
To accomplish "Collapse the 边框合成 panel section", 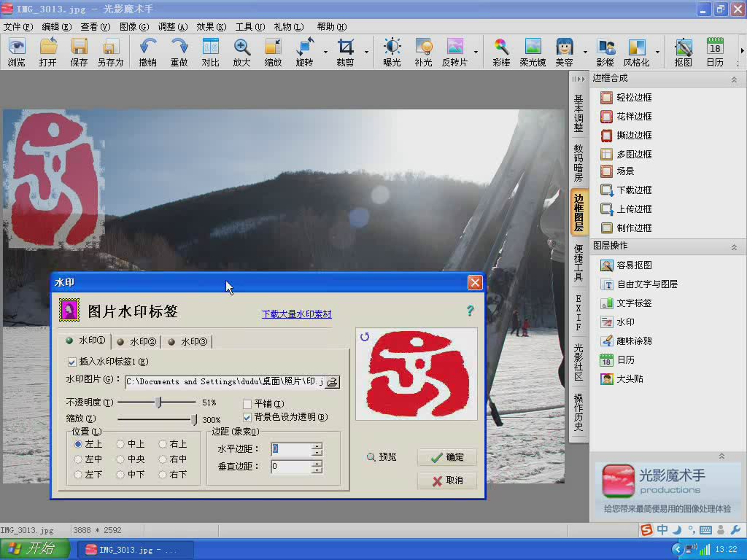I will [734, 79].
